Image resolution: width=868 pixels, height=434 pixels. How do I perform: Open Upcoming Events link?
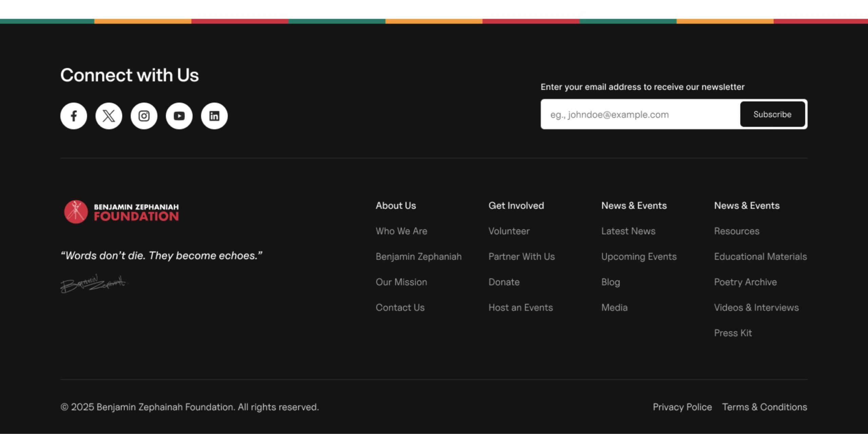(x=639, y=257)
